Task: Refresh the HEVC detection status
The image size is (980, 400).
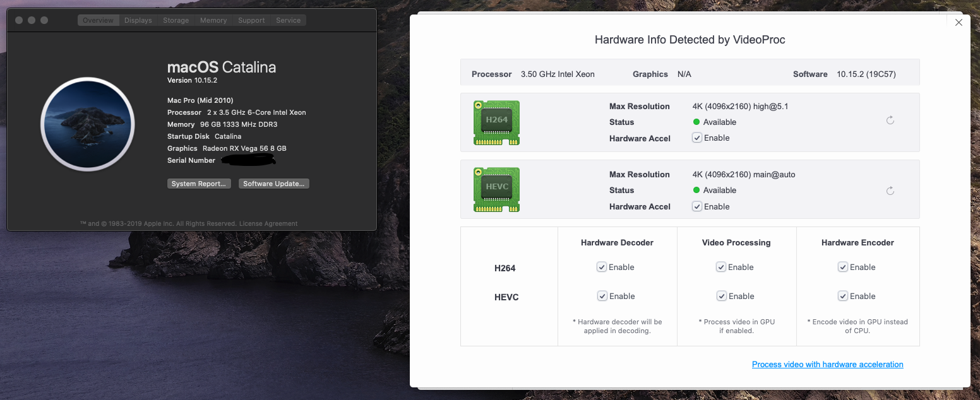Action: (x=890, y=191)
